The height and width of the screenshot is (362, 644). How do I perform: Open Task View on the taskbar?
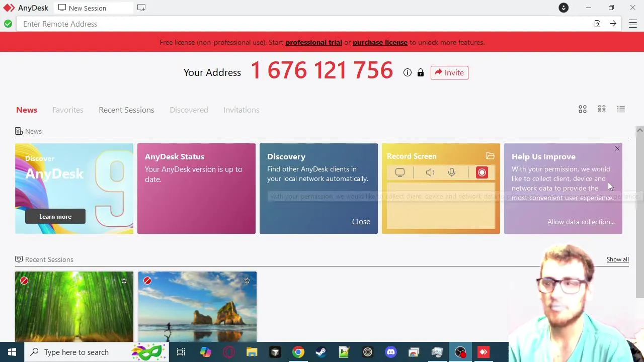coord(181,352)
